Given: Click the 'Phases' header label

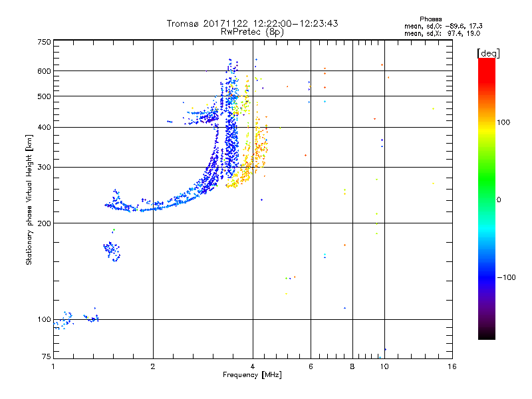Looking at the screenshot, I should pyautogui.click(x=430, y=19).
